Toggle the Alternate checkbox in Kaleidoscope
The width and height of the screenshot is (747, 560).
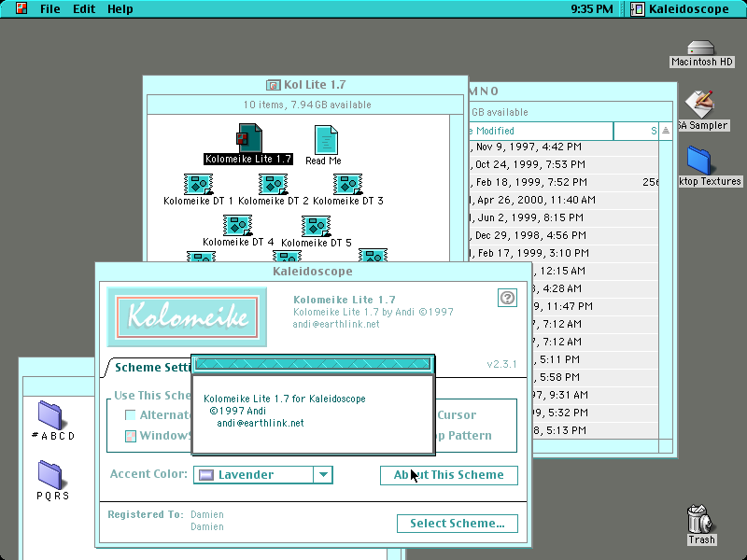(130, 415)
